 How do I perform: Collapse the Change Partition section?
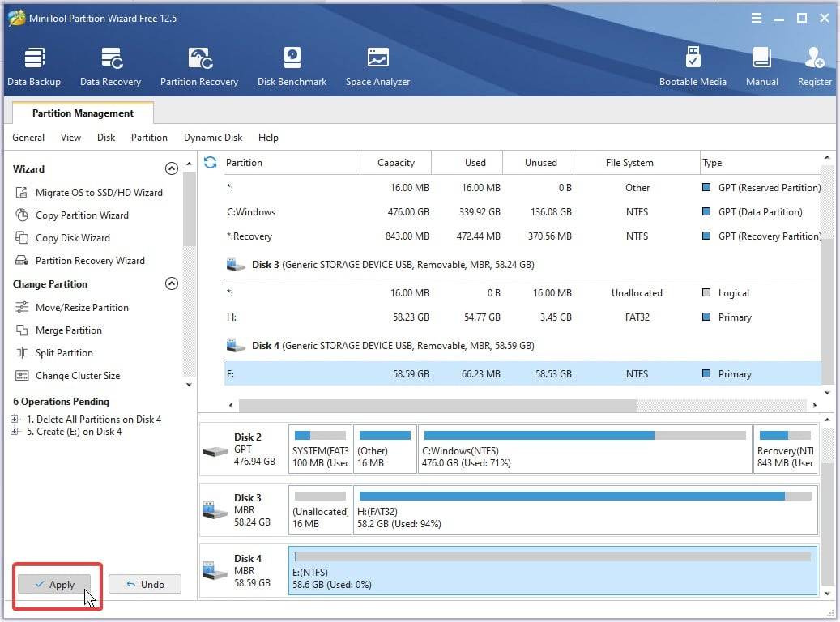(x=171, y=284)
